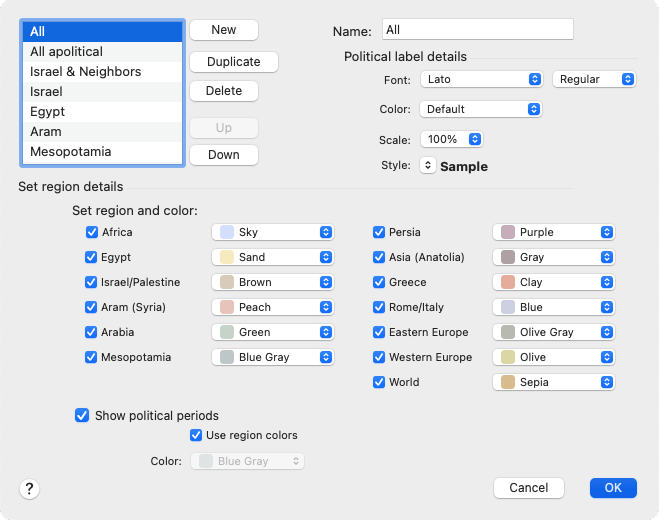Open the Sky color selector for Africa

(x=272, y=232)
